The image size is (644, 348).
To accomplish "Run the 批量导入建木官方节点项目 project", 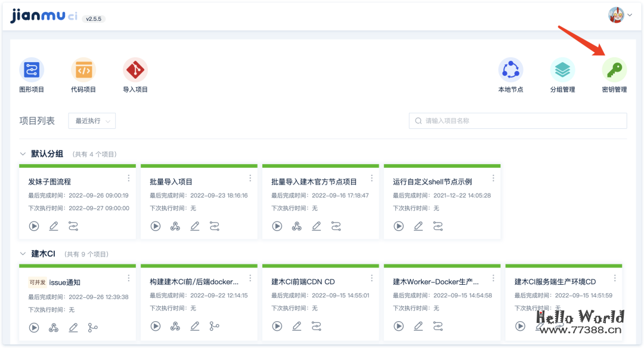I will pyautogui.click(x=277, y=226).
